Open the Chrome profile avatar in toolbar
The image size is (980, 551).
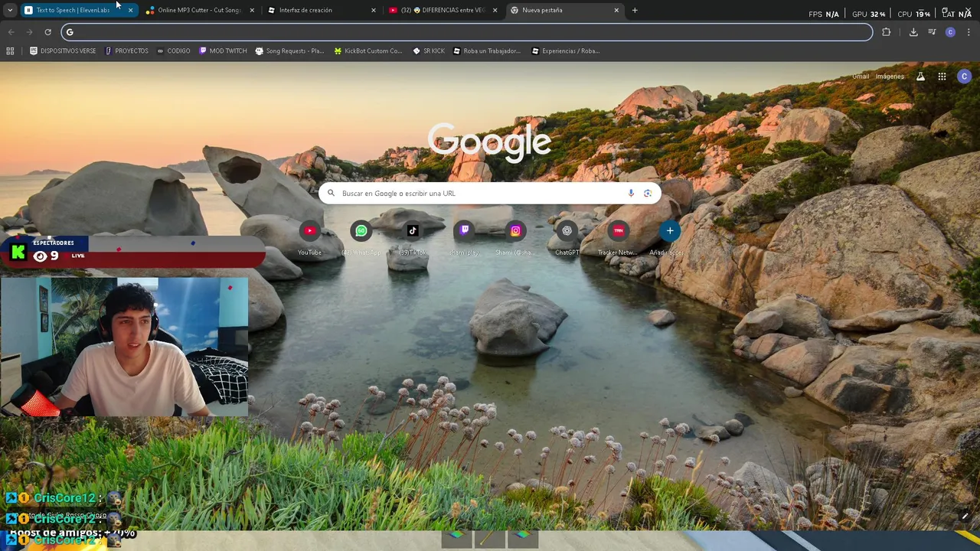[950, 32]
